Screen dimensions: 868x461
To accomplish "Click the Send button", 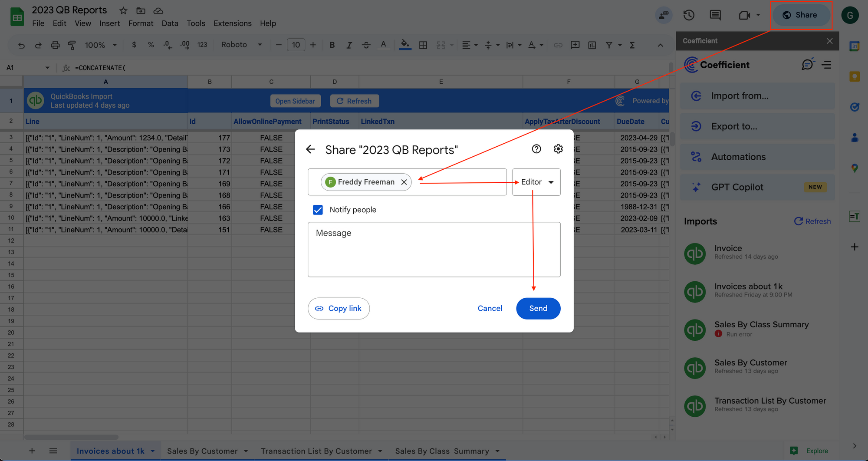I will (538, 309).
